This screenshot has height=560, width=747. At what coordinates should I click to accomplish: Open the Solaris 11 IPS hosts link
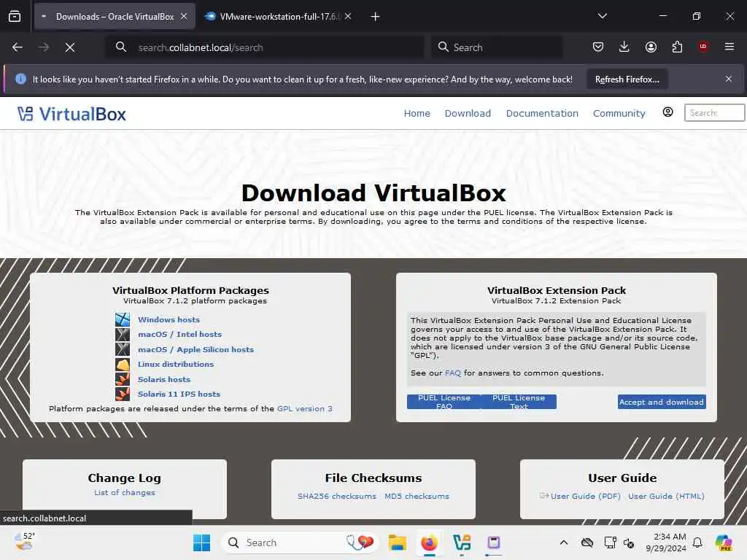179,394
